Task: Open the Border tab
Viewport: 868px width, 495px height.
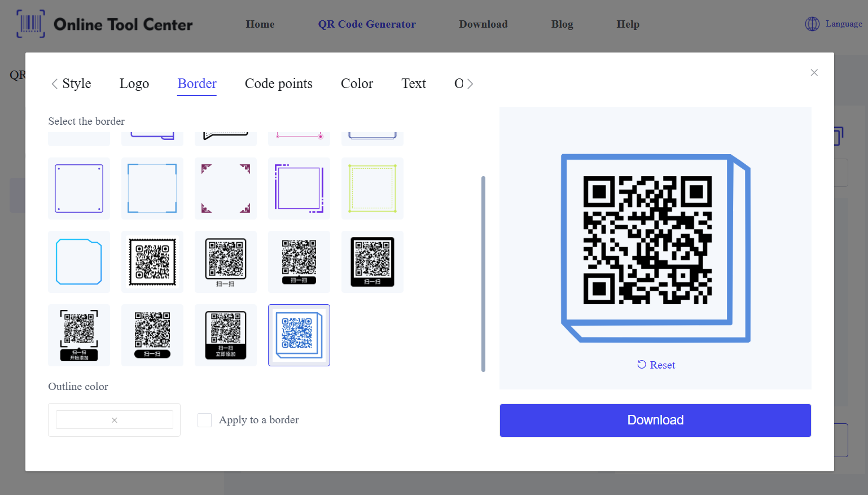Action: click(x=197, y=84)
